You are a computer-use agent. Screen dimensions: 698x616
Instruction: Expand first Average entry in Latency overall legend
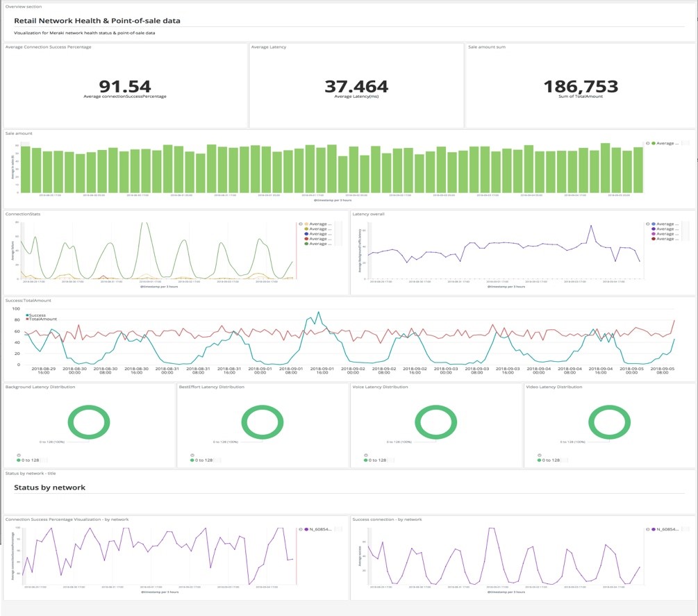665,224
